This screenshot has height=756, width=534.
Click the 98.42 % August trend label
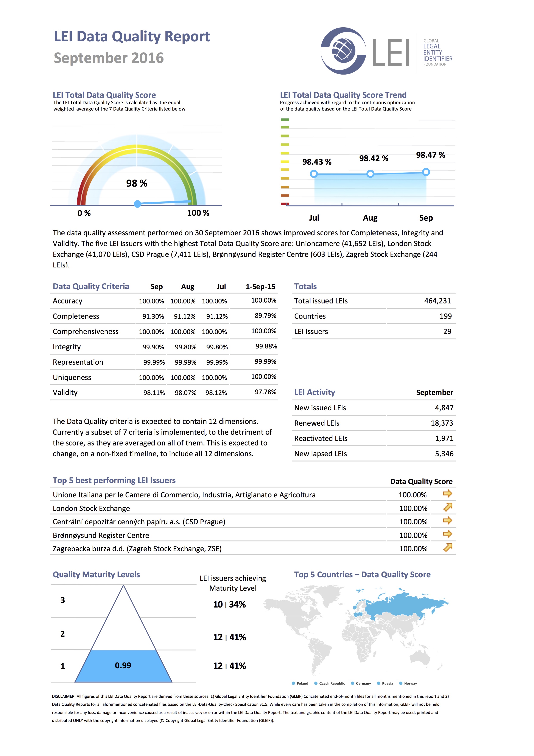(x=374, y=159)
